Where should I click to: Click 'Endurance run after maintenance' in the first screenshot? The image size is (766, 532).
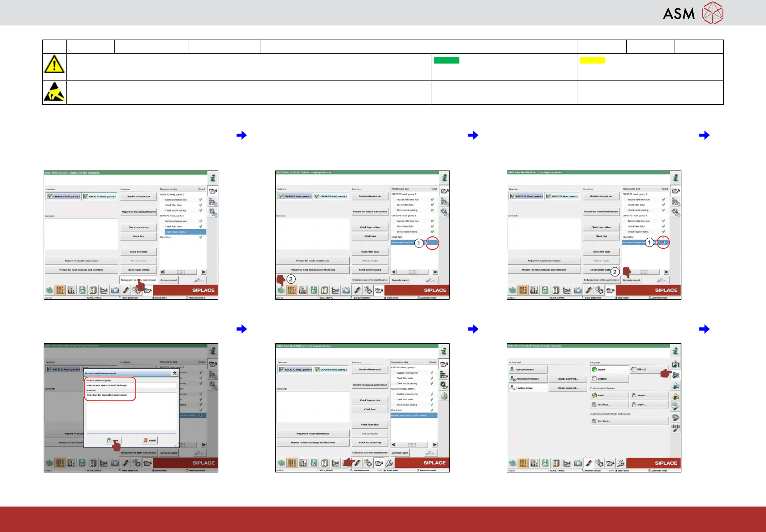point(139,280)
